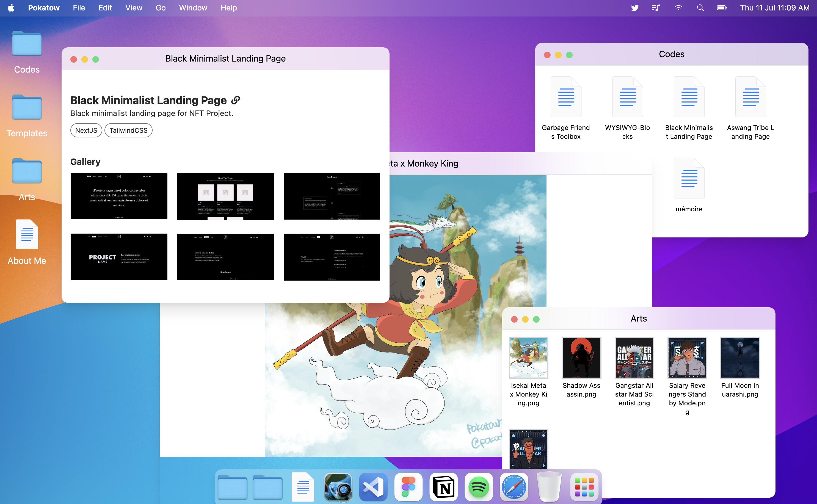Open the Trash in dock
Screen dimensions: 817x504
coord(549,487)
